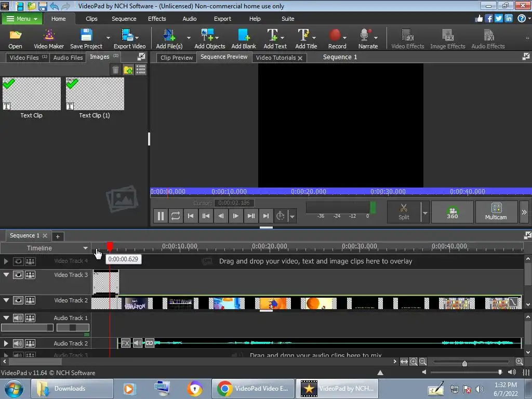Open the Video Tutorials tab
Screen dimensions: 532x399
(276, 57)
